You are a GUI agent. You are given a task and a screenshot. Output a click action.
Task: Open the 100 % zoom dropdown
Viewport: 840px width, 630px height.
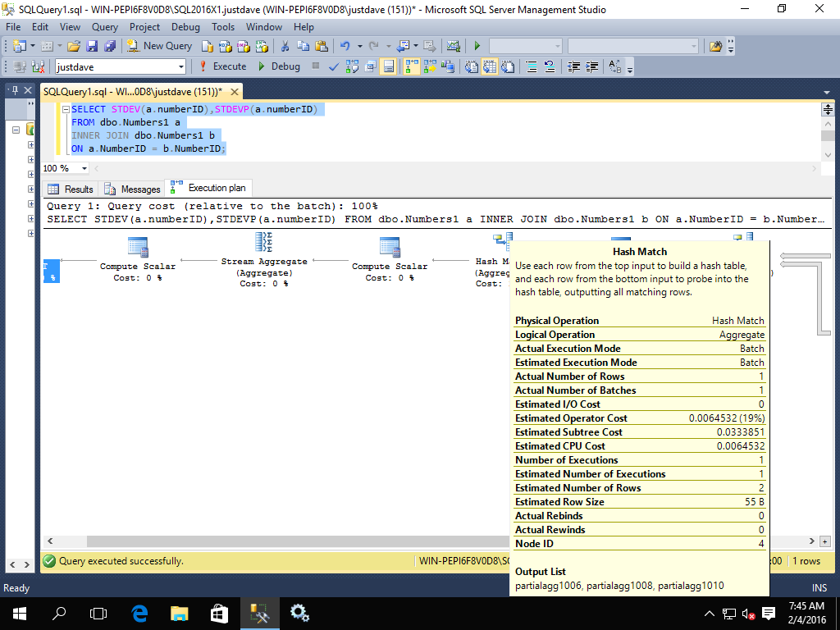point(84,168)
